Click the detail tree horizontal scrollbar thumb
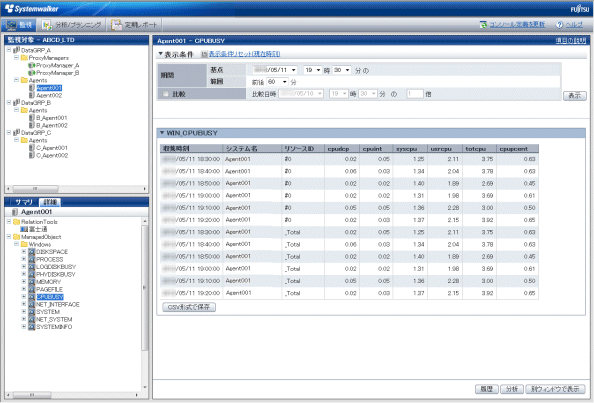The image size is (594, 403). click(x=32, y=395)
